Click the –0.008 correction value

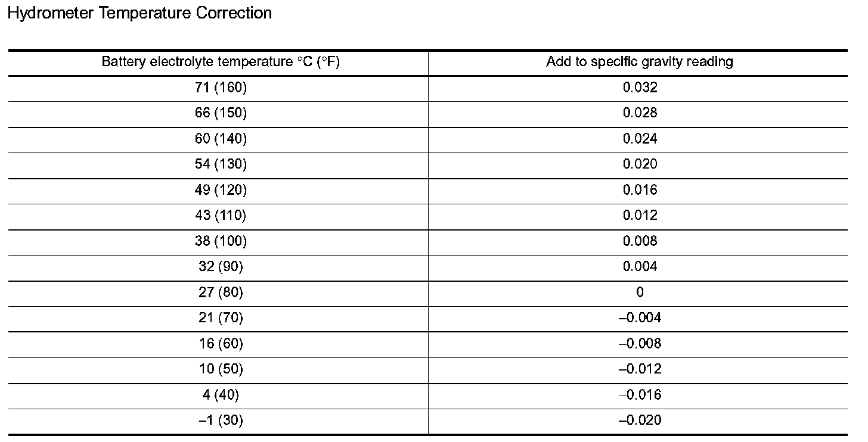click(x=640, y=344)
